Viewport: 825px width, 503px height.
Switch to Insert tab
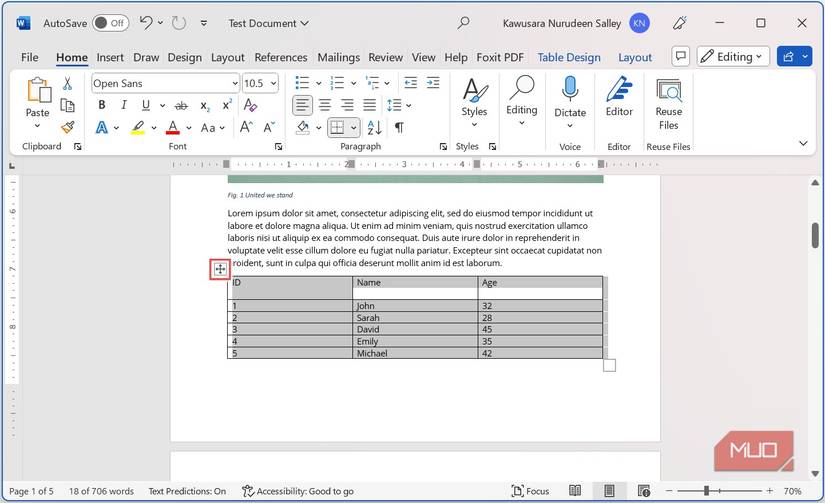(110, 57)
